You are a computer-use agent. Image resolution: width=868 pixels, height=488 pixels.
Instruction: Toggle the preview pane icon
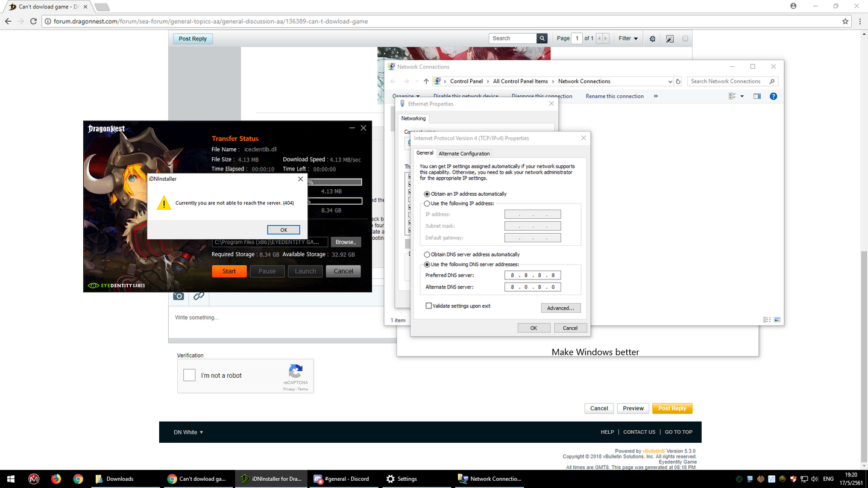click(757, 96)
